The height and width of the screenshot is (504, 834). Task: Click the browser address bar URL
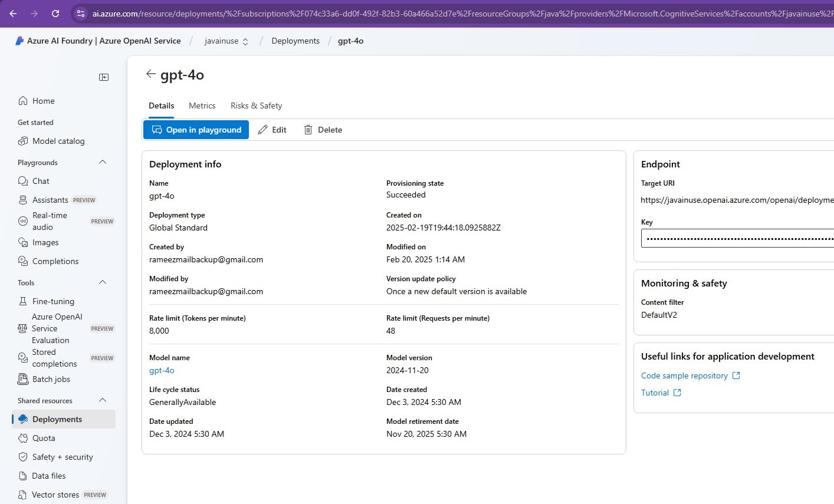point(463,14)
